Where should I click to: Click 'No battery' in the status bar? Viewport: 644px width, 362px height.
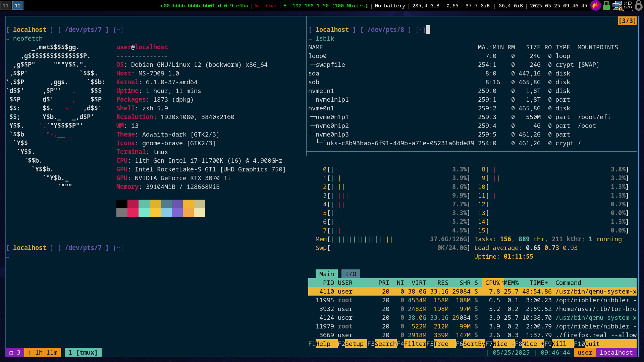[x=390, y=5]
